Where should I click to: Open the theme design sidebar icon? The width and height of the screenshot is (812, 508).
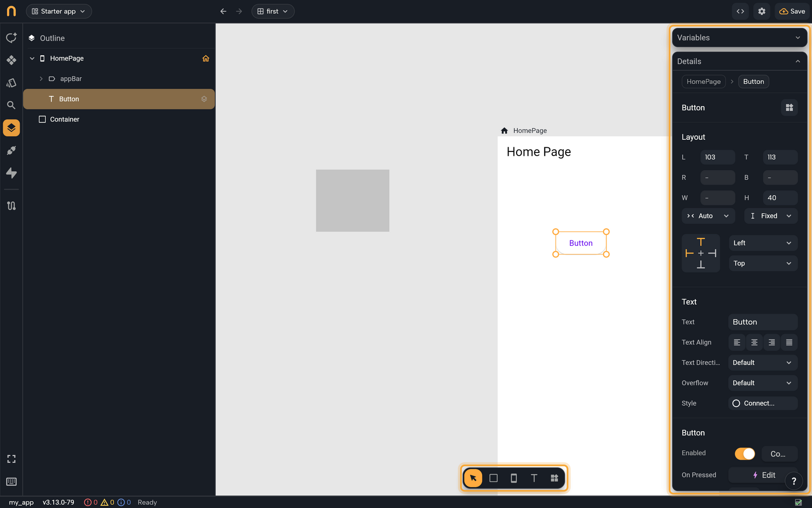pos(11,83)
